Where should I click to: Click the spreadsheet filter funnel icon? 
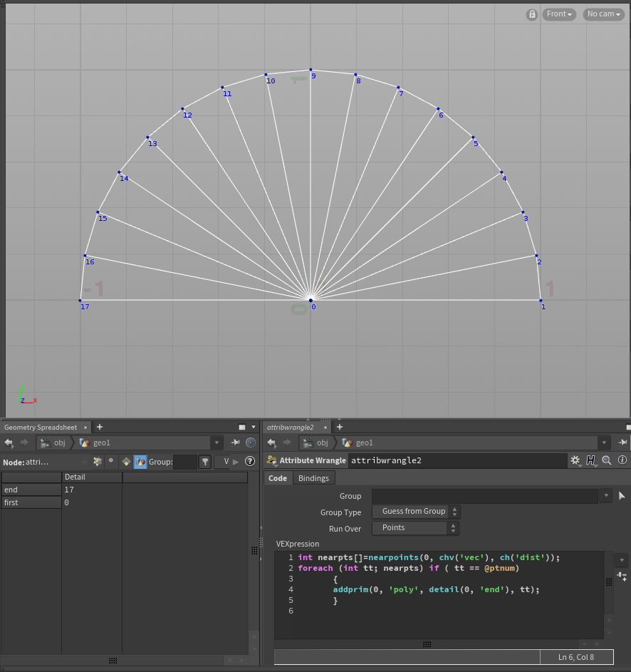coord(204,462)
